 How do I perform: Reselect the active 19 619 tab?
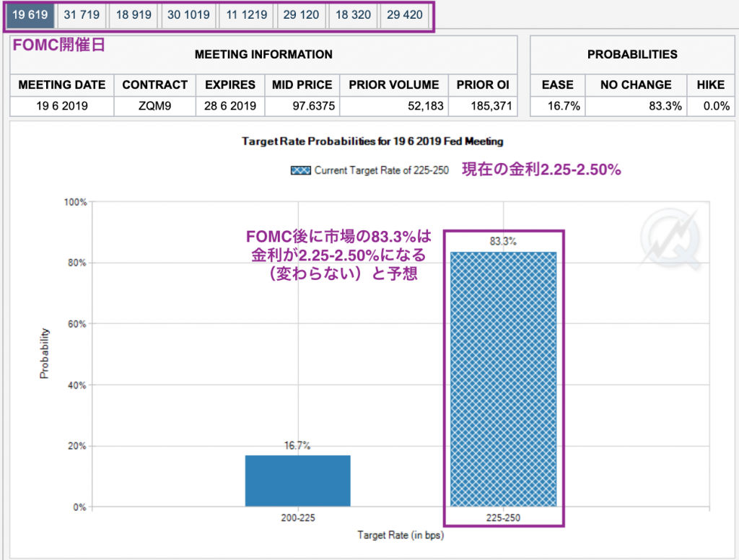pos(30,15)
